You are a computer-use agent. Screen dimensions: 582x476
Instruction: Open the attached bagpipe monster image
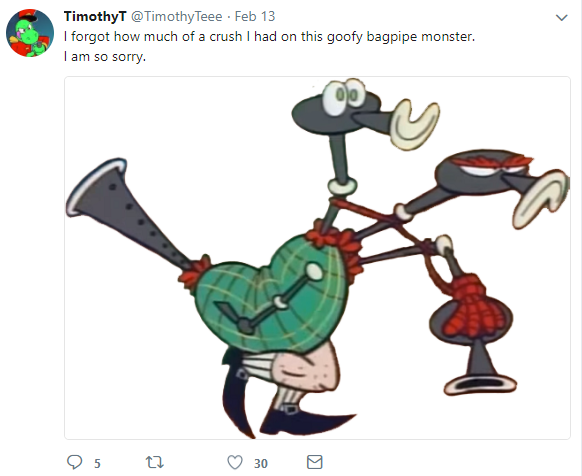(317, 258)
